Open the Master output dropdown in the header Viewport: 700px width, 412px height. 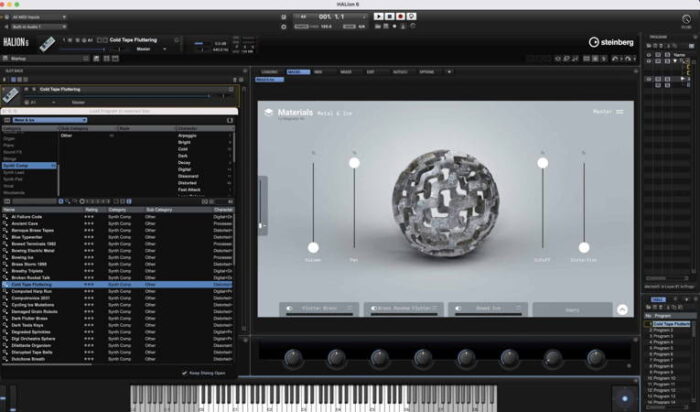[x=150, y=47]
